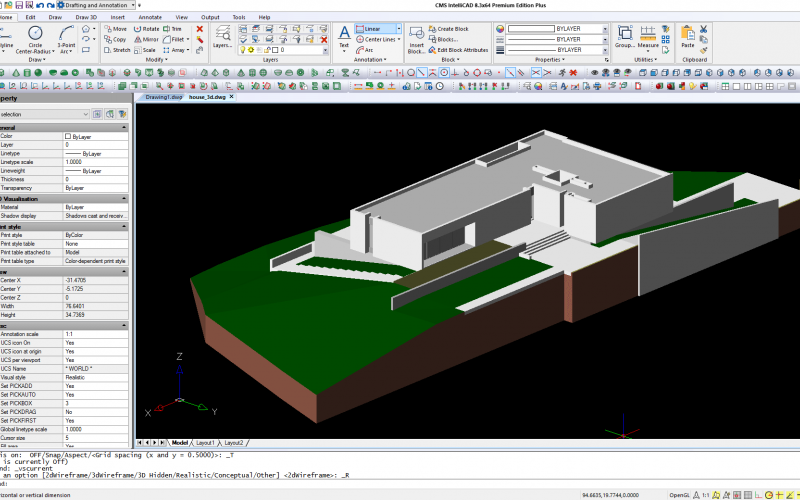Screen dimensions: 800x500
Task: Click the Undo arrow in quick access toolbar
Action: click(x=40, y=5)
